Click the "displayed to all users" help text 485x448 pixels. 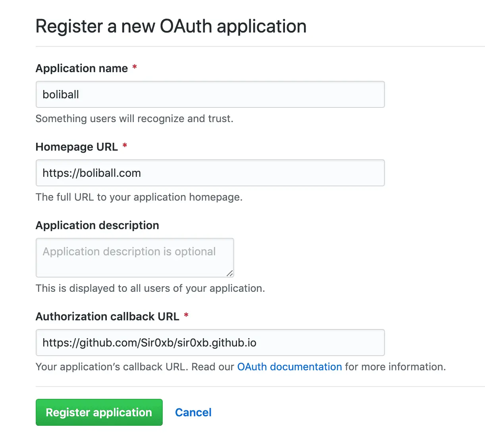coord(150,288)
